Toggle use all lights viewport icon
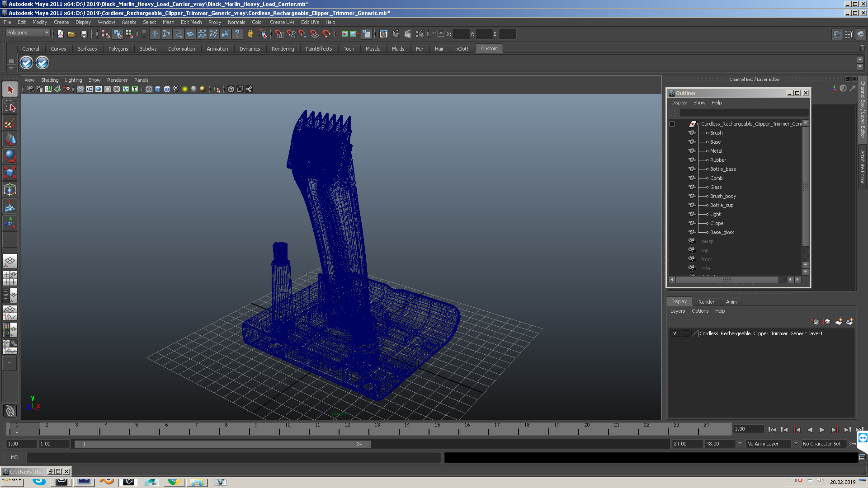Image resolution: width=868 pixels, height=488 pixels. pyautogui.click(x=185, y=89)
